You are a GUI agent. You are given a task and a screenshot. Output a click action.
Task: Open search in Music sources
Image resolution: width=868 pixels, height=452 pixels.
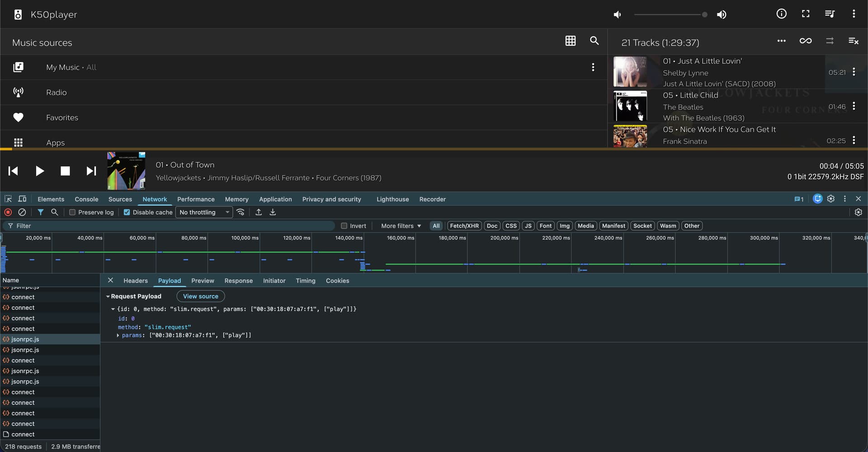(x=594, y=41)
